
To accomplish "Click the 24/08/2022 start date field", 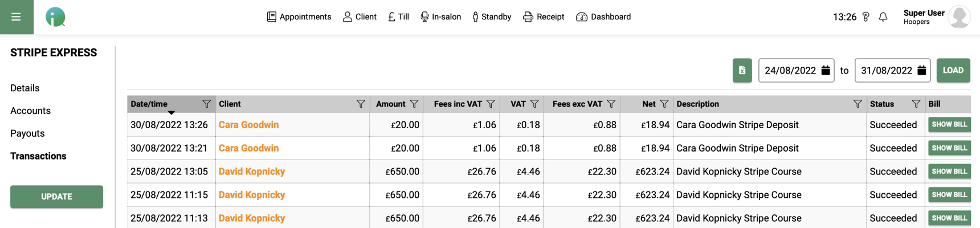I will coord(790,71).
